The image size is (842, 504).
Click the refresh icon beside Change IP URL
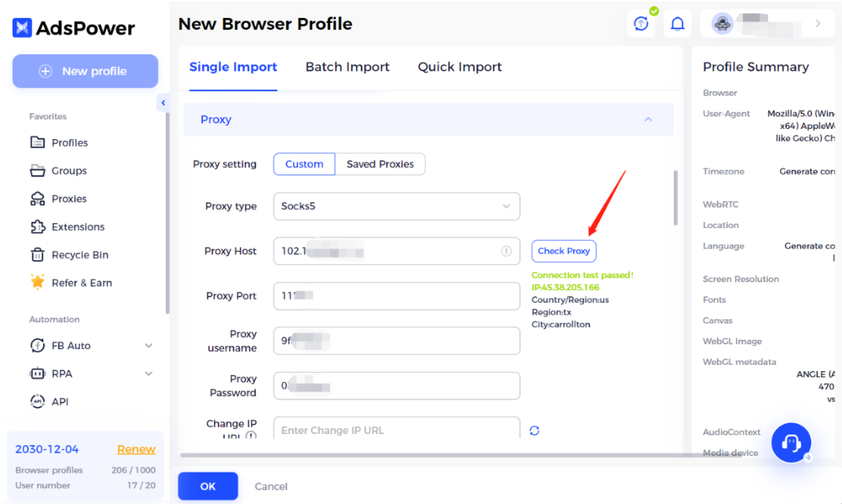(535, 430)
